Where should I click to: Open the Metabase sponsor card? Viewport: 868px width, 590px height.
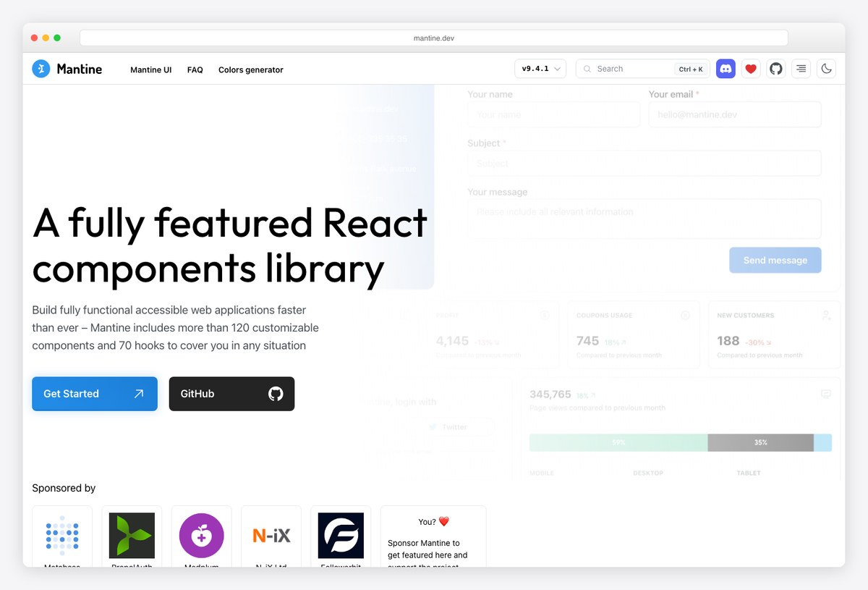click(62, 536)
